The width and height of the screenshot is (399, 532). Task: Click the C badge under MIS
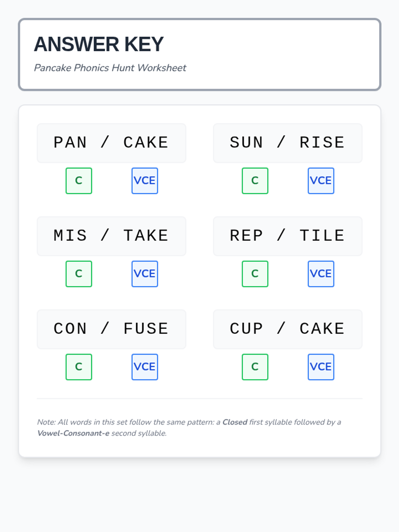click(79, 274)
